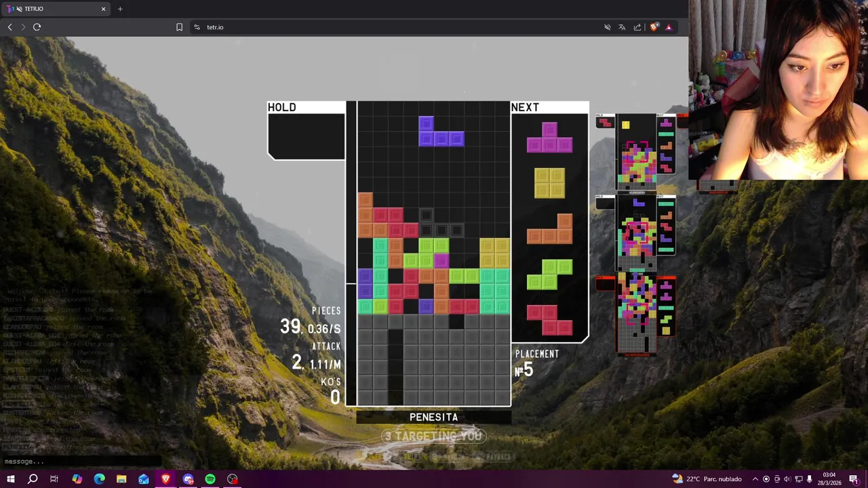868x488 pixels.
Task: Click the camera tray icon
Action: pos(777,479)
